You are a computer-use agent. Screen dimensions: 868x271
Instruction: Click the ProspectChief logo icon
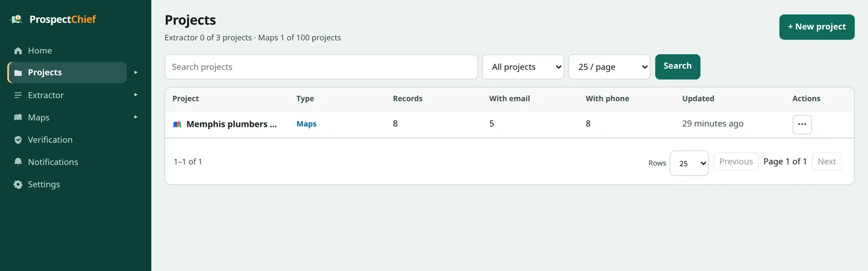pos(17,20)
